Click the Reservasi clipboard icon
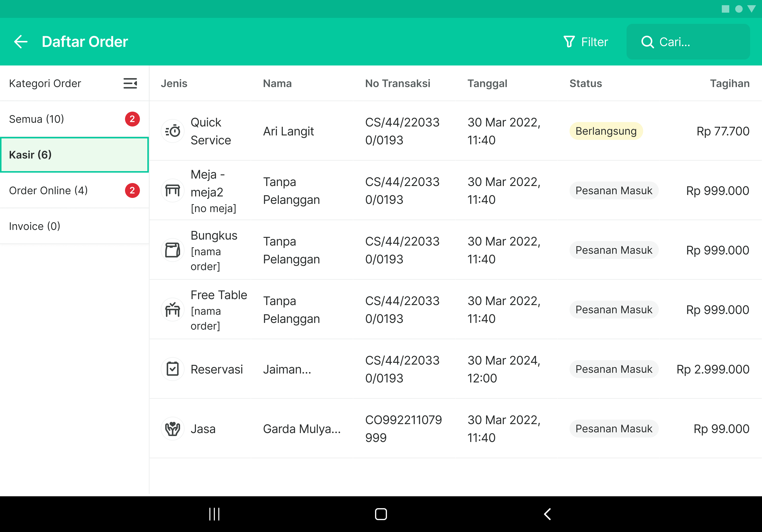762x532 pixels. click(x=173, y=369)
